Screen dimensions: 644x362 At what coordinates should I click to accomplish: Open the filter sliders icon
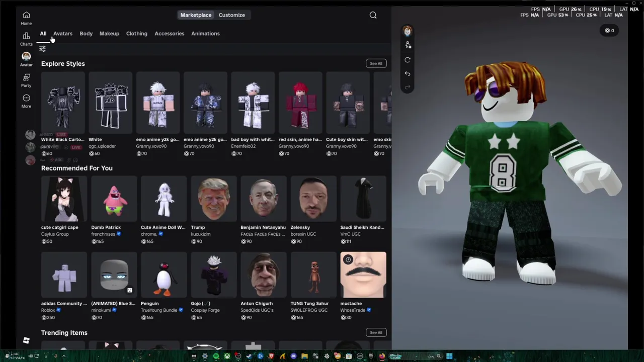(42, 49)
